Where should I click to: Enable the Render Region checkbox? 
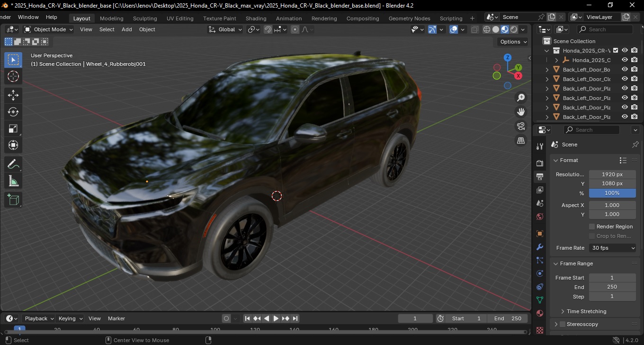(592, 227)
